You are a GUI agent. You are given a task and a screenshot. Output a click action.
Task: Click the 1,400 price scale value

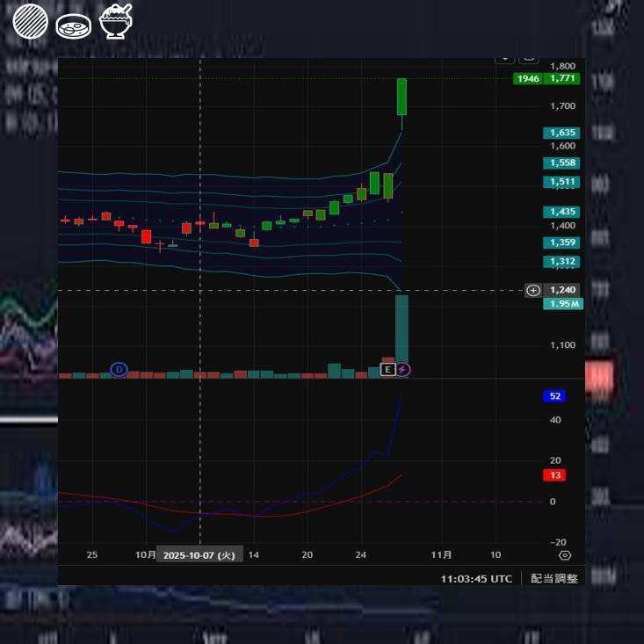(562, 226)
